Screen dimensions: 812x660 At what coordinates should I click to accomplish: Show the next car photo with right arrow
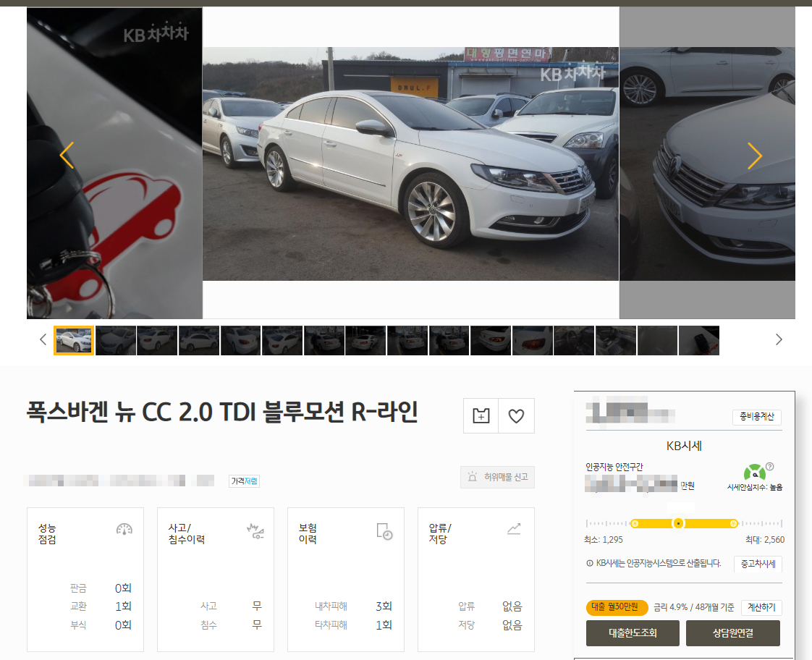coord(755,156)
